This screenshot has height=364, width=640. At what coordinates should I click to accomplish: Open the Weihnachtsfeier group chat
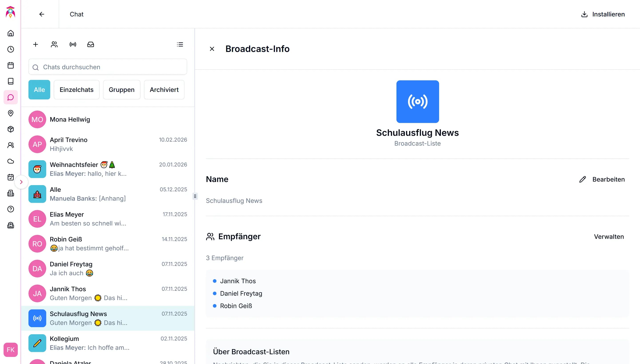tap(108, 169)
